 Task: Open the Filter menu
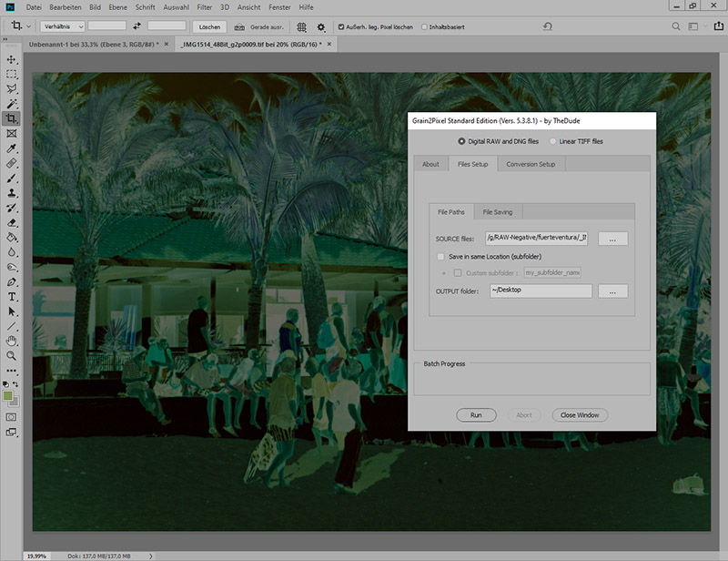pos(205,6)
